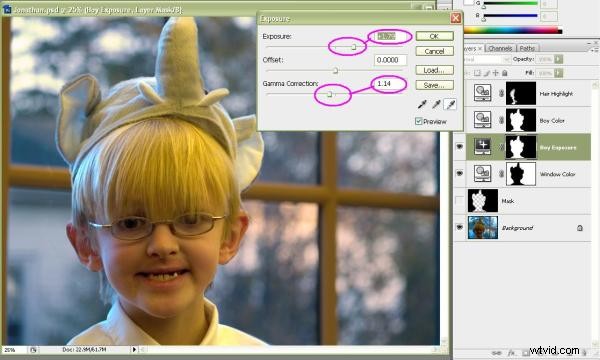Screen dimensions: 600x360
Task: Click link icon on Window Color layer
Action: [x=501, y=174]
